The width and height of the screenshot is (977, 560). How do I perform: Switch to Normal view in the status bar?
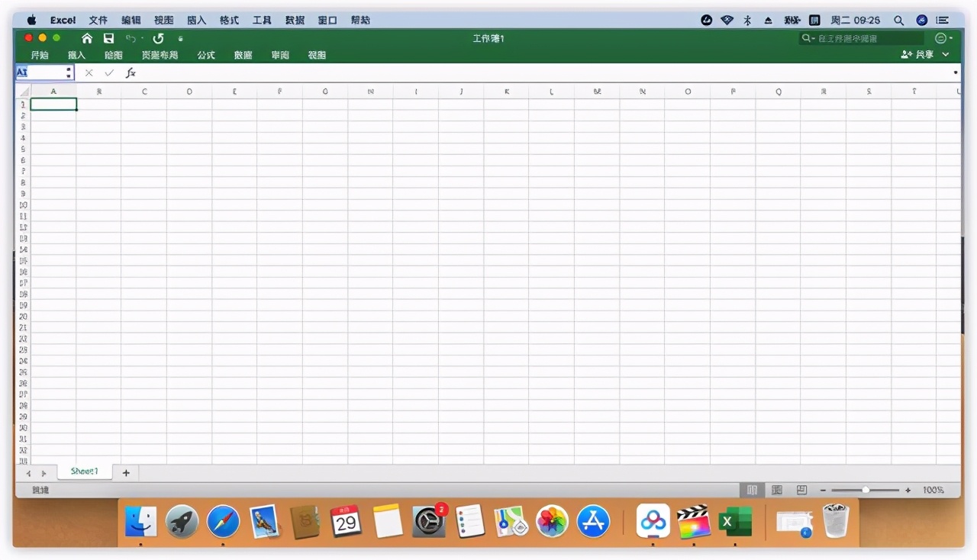pos(752,490)
